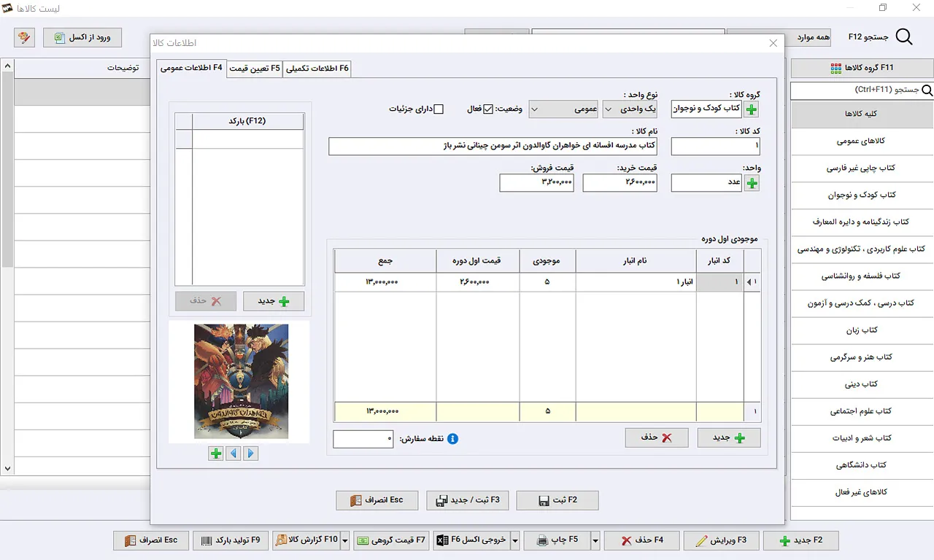Expand the arrow beside F5 چاپ
The width and height of the screenshot is (934, 560).
595,540
